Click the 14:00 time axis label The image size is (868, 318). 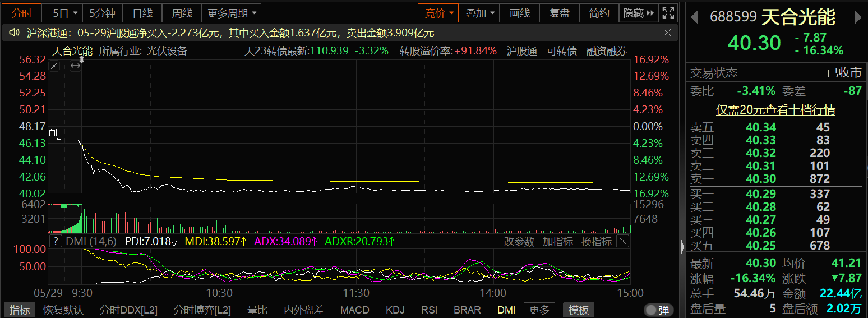tap(493, 293)
